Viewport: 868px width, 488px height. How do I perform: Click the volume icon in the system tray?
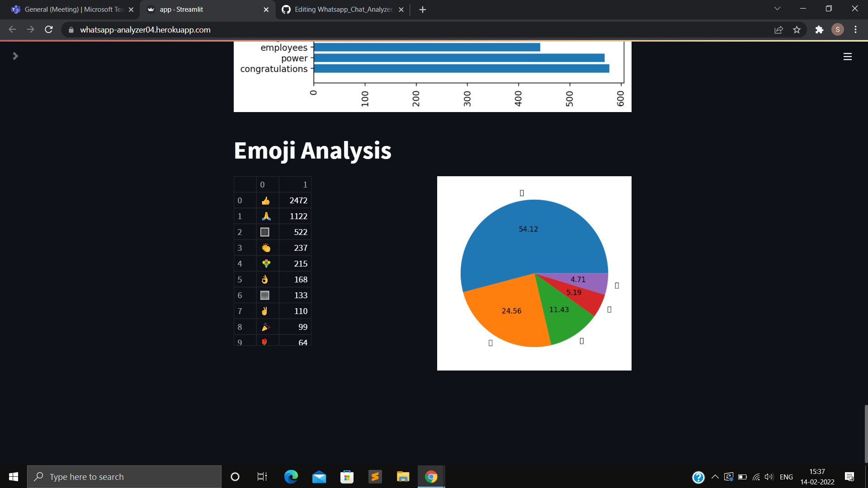click(769, 476)
